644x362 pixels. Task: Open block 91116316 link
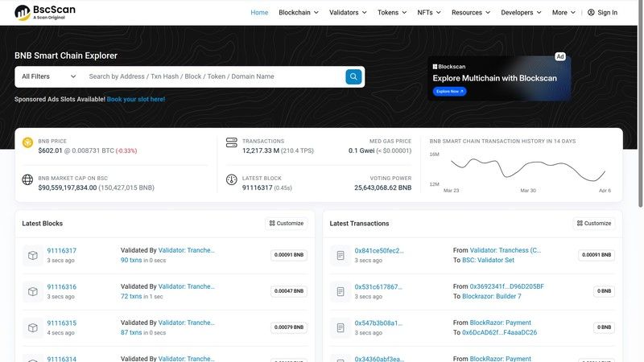[x=62, y=287]
